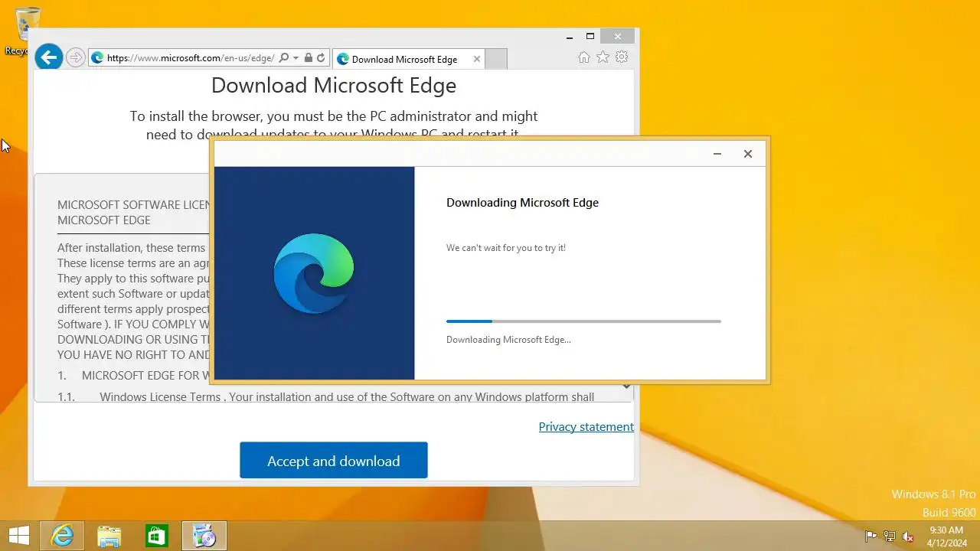Click '1.1. Windows License Terms' line
This screenshot has height=551, width=980.
pos(326,397)
